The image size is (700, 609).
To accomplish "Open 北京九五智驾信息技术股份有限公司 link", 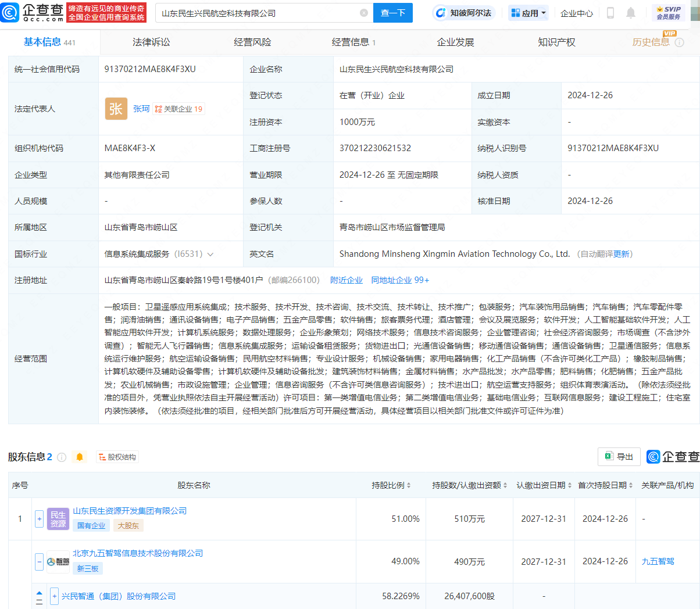I will pos(138,553).
